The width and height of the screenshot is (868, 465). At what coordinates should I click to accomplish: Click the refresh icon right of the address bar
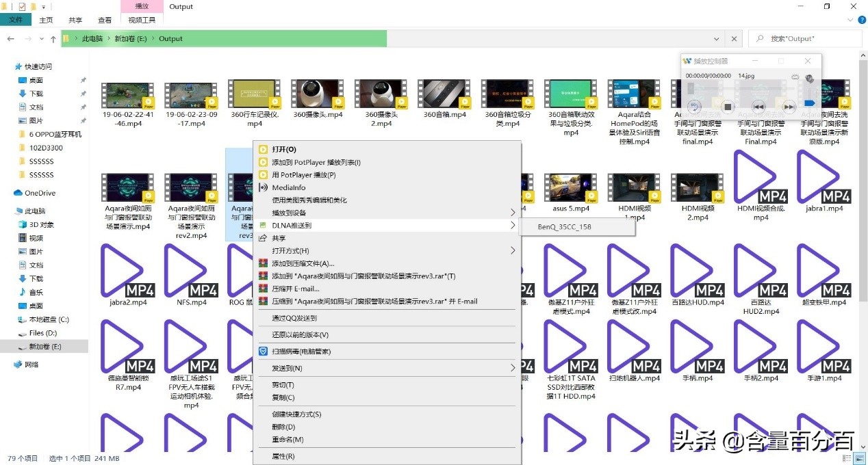click(735, 39)
